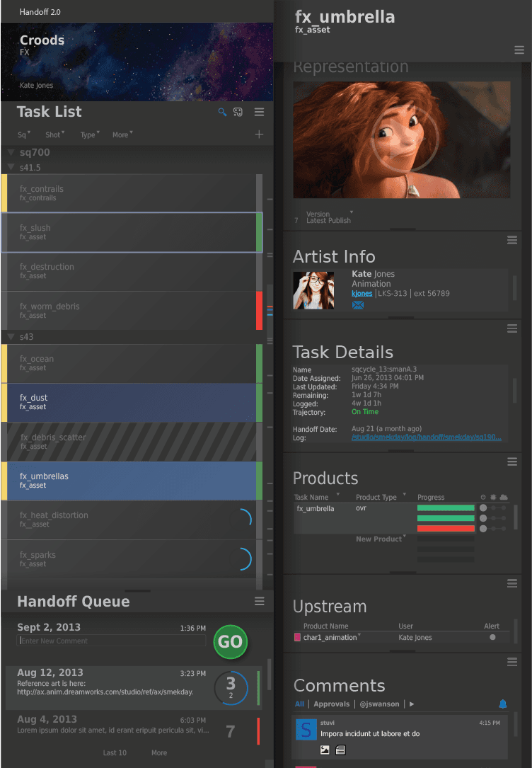Toggle first Products progress switch
Screen dimensions: 532x768
(493, 508)
